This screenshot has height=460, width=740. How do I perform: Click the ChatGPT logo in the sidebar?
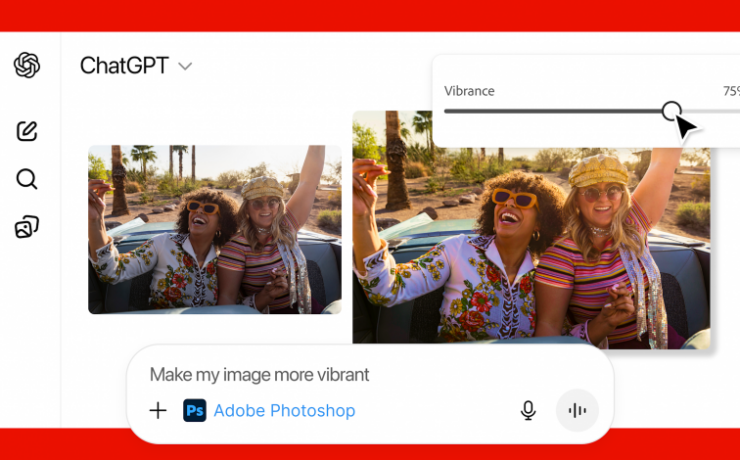[x=27, y=65]
